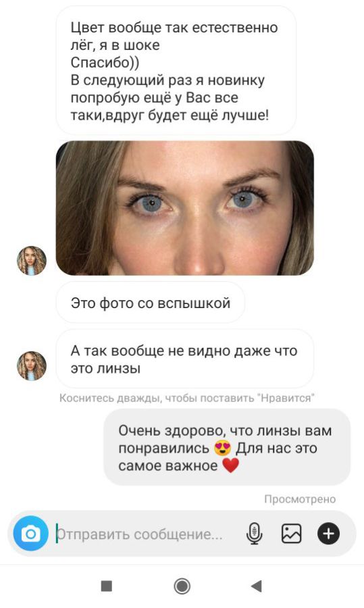Select the "А так вообще не видно" message bubble

(x=185, y=359)
